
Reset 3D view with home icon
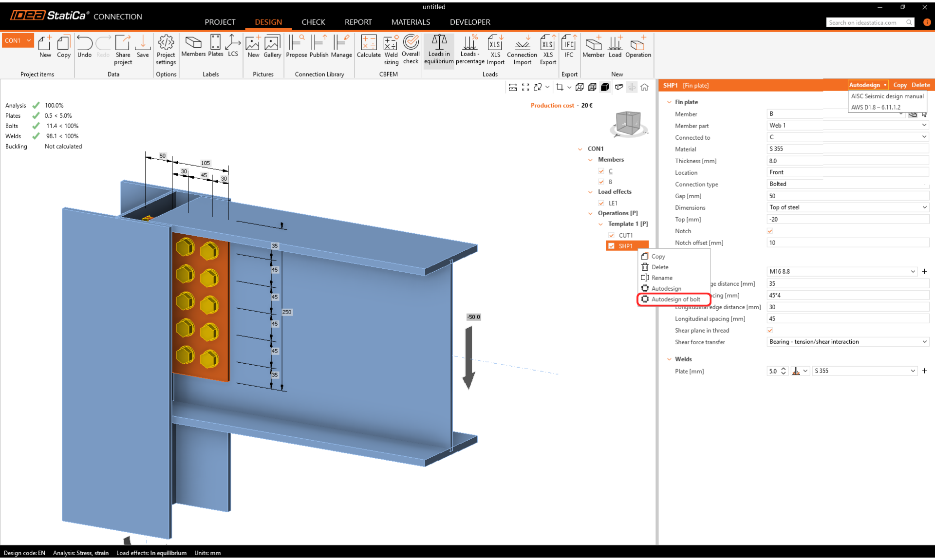pyautogui.click(x=644, y=87)
